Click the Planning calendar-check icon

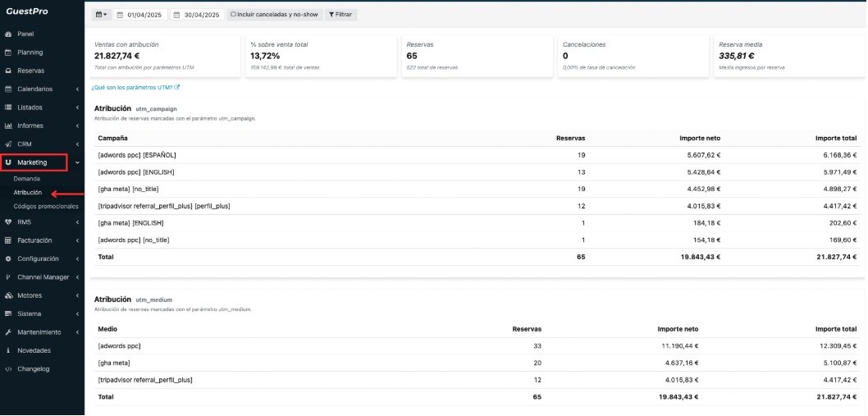pos(8,53)
